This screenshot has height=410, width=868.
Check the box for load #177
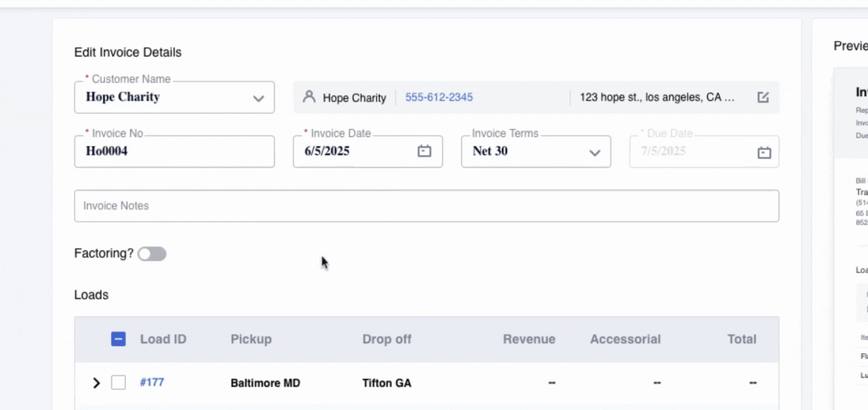coord(119,383)
